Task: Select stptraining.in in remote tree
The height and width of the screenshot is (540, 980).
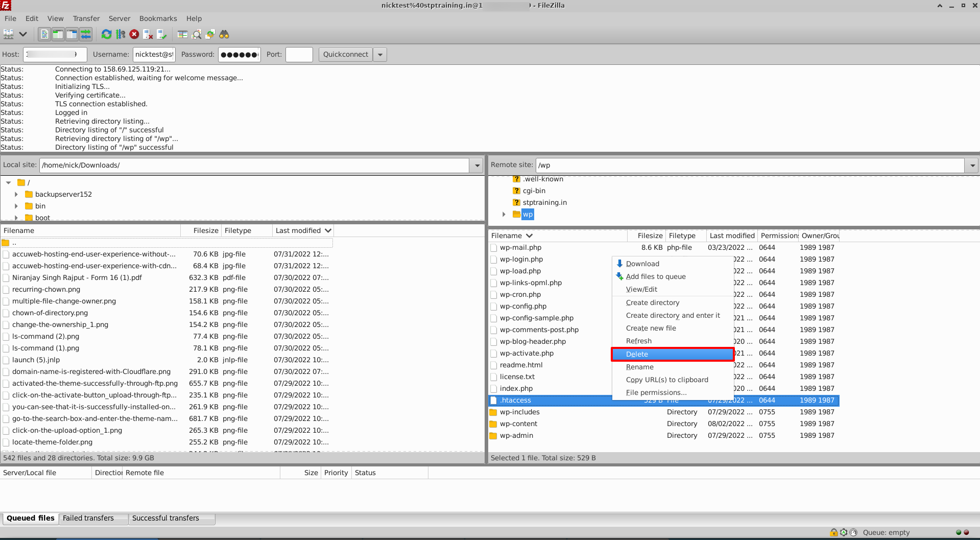Action: coord(544,202)
